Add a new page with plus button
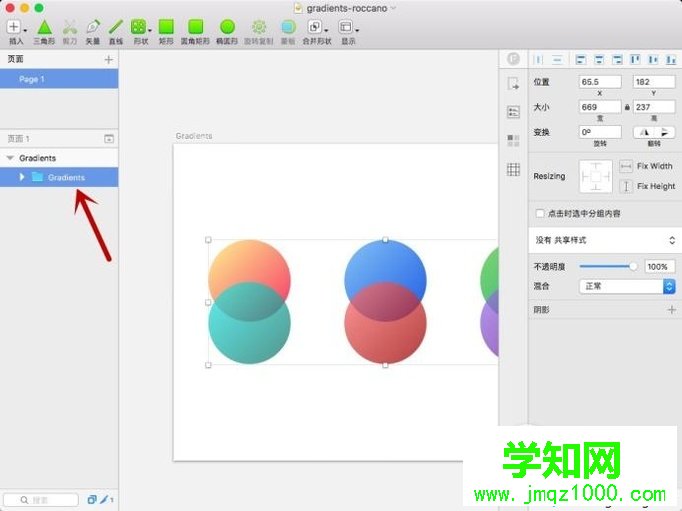Screen dimensions: 682x511 [109, 59]
